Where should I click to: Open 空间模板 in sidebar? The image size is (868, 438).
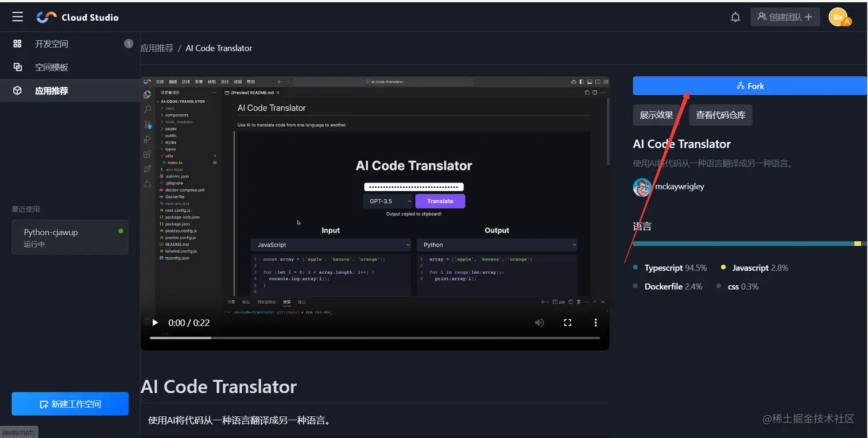pyautogui.click(x=52, y=67)
